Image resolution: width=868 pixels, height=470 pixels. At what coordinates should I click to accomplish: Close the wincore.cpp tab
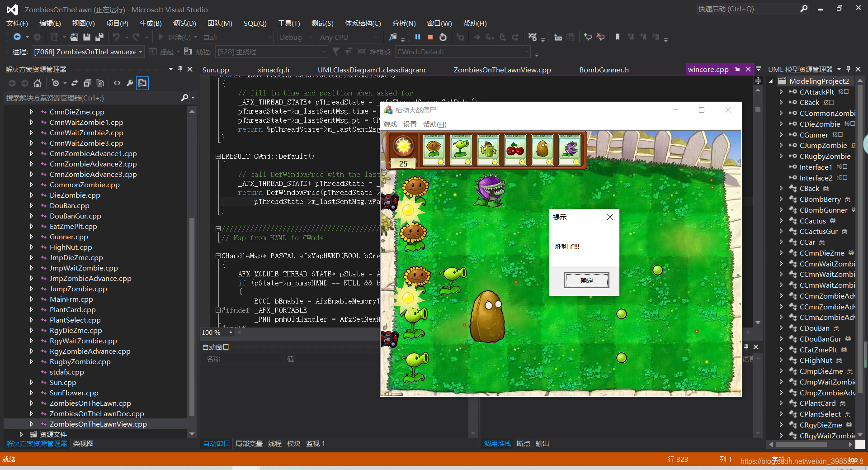pyautogui.click(x=748, y=69)
